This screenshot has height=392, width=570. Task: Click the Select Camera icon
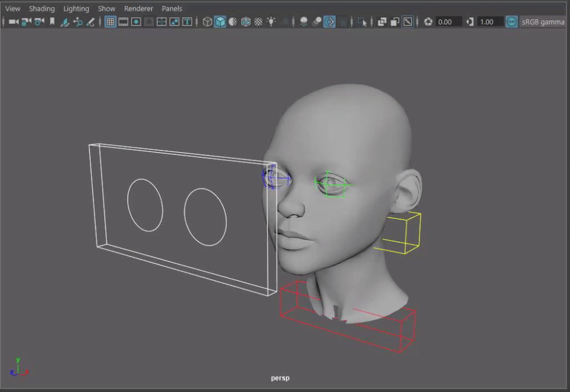(x=14, y=22)
